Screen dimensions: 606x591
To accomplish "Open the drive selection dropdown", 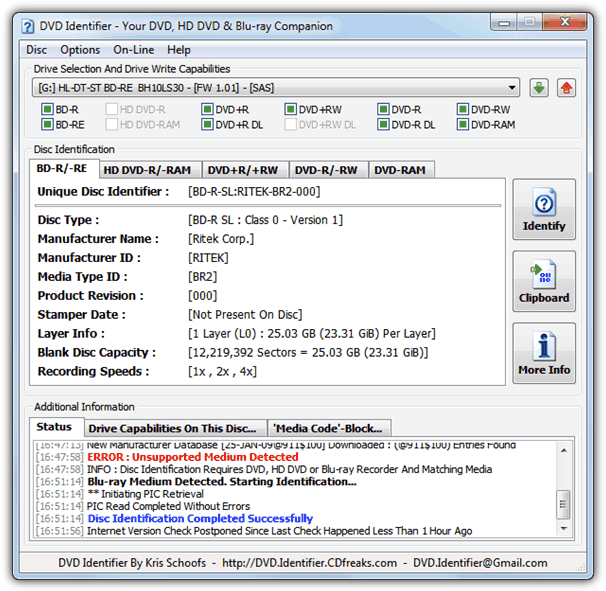I will click(276, 88).
